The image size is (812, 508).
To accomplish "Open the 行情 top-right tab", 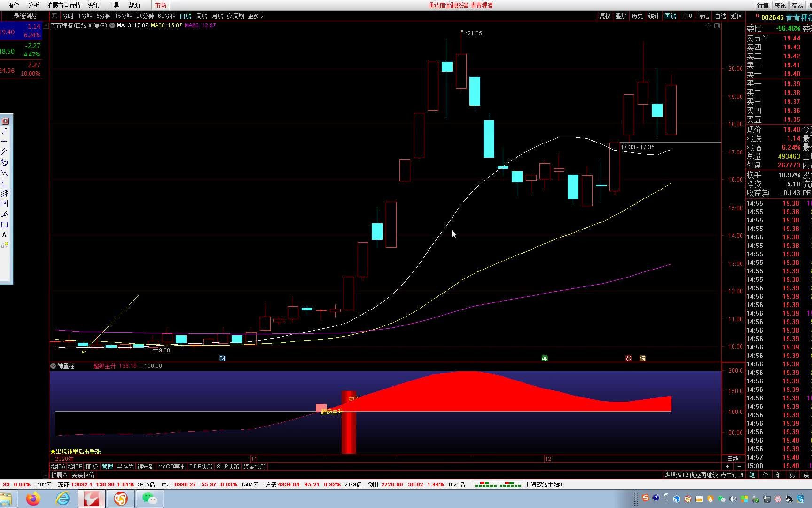I will [763, 5].
